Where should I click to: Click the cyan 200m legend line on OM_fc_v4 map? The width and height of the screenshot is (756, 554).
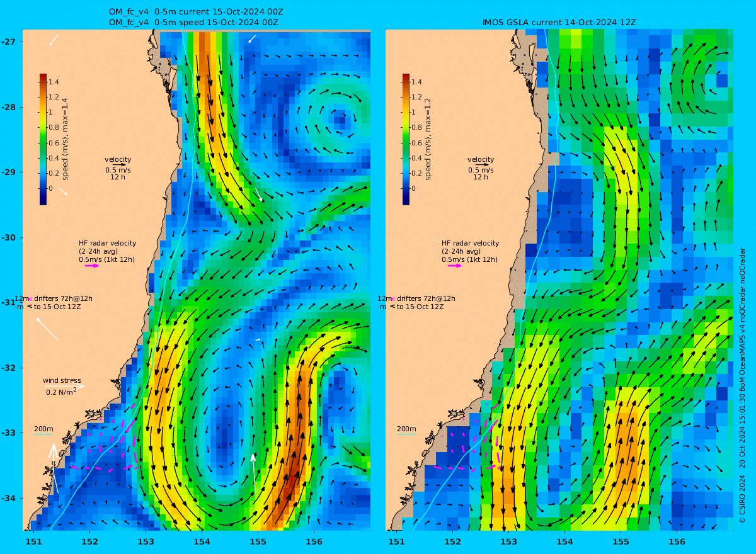(x=43, y=434)
